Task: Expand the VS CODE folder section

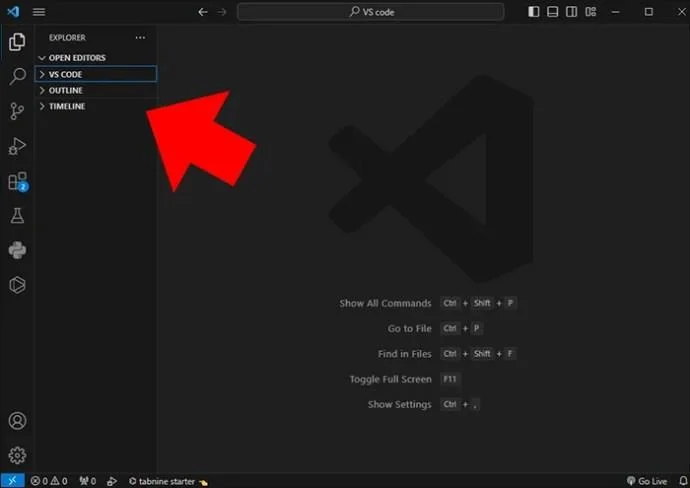Action: pyautogui.click(x=96, y=74)
